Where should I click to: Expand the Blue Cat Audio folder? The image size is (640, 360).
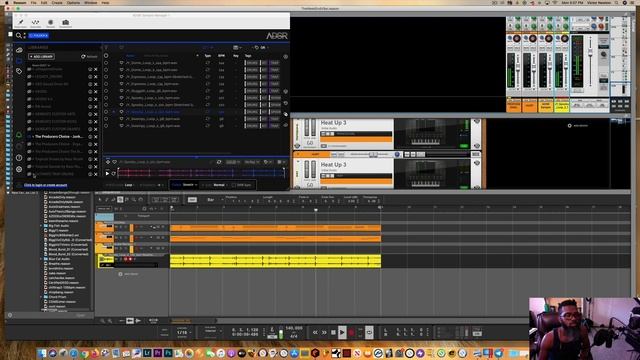[42, 259]
